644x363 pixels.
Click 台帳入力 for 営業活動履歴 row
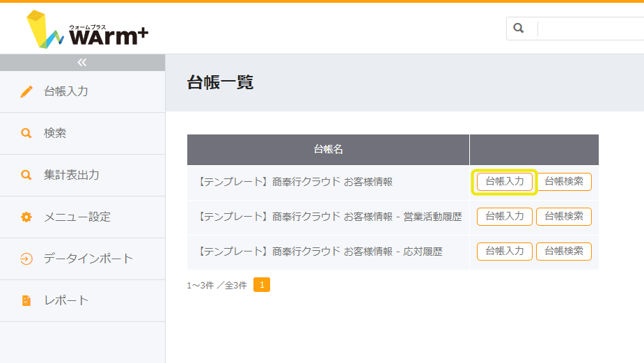click(x=504, y=216)
